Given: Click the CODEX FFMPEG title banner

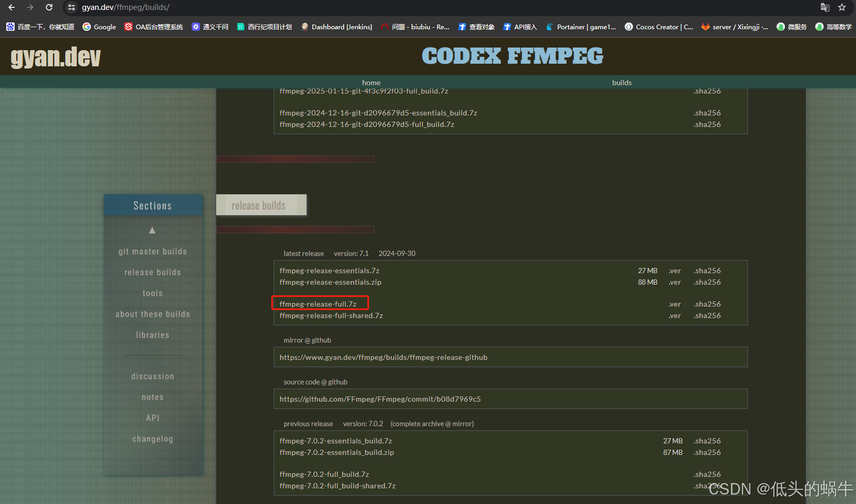Looking at the screenshot, I should [512, 56].
